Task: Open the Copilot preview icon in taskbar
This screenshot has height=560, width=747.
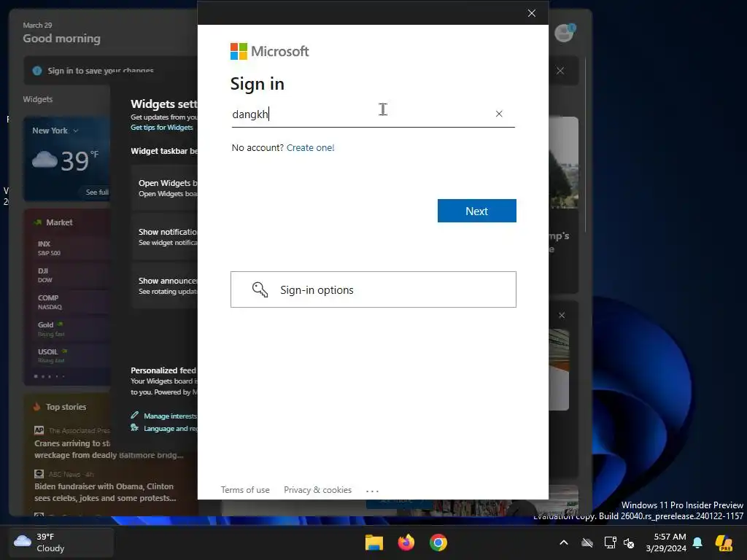Action: 724,542
